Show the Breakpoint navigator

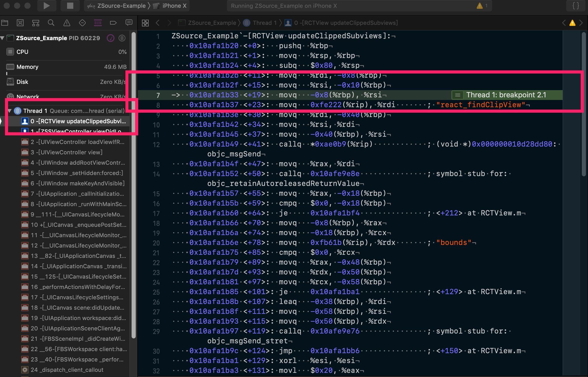click(x=113, y=23)
